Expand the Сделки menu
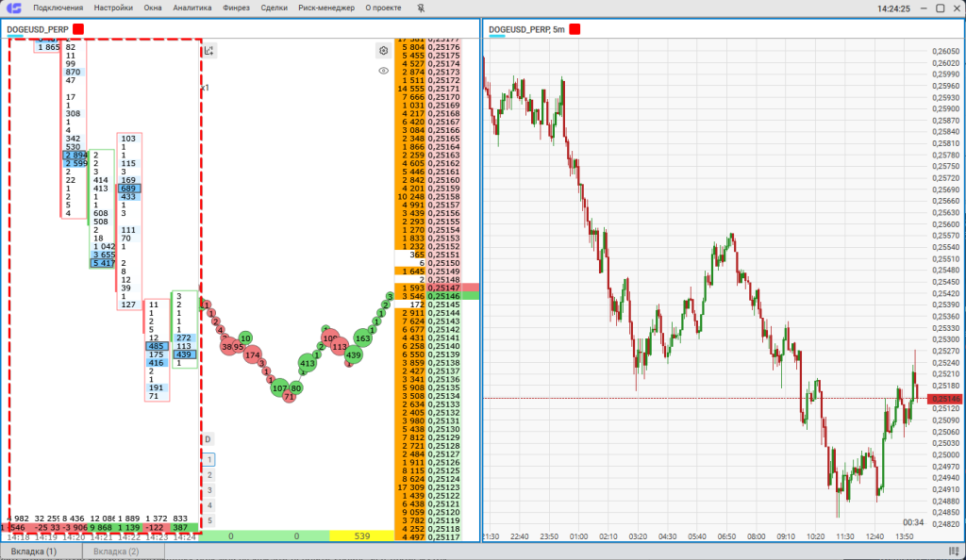The height and width of the screenshot is (560, 966). (274, 8)
